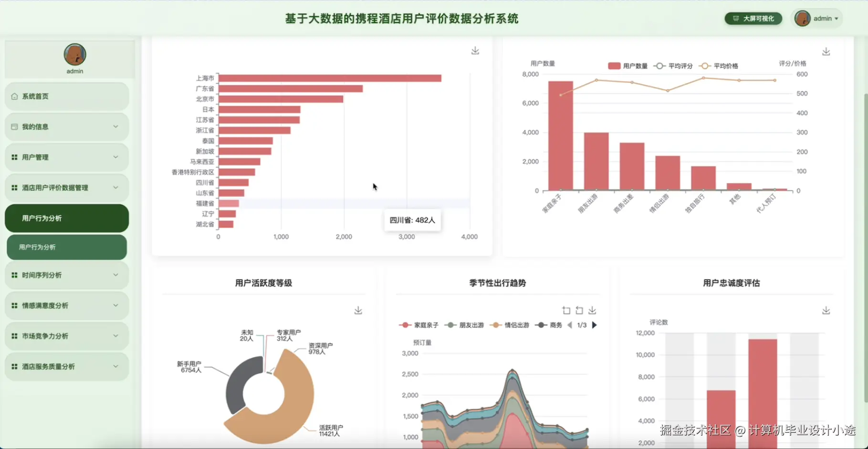Expand the 时间序列分析 menu section
The image size is (868, 449).
66,275
